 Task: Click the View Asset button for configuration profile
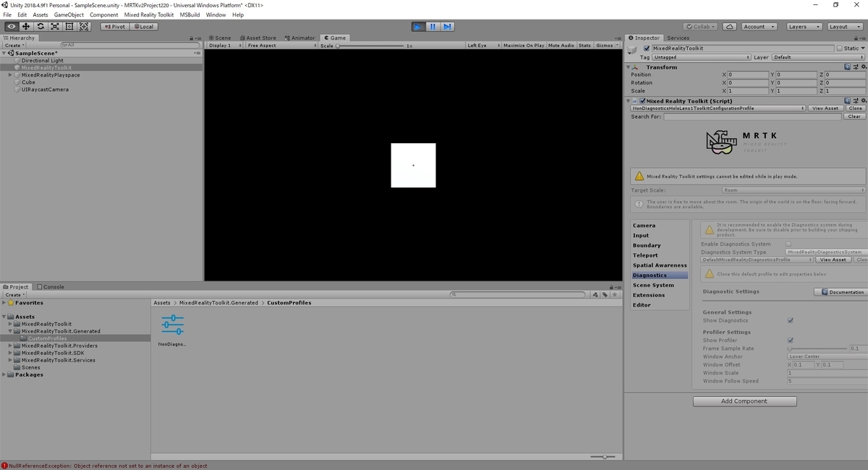coord(825,108)
